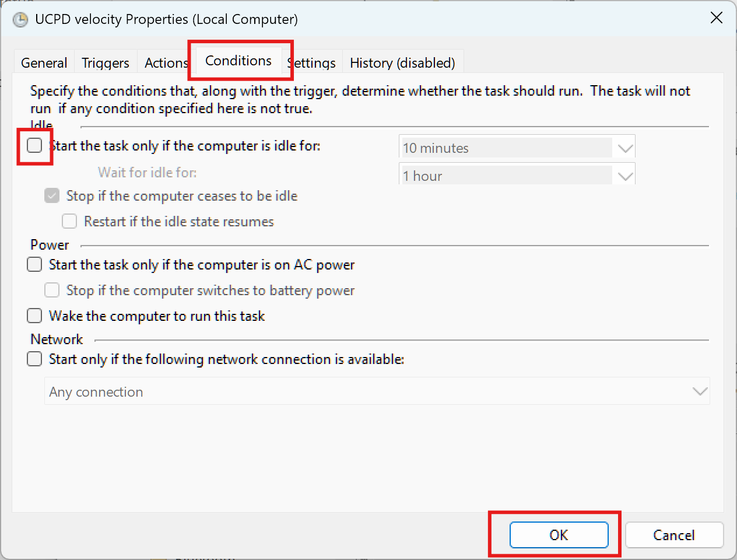737x560 pixels.
Task: Enable start only if network connection available
Action: pyautogui.click(x=35, y=359)
